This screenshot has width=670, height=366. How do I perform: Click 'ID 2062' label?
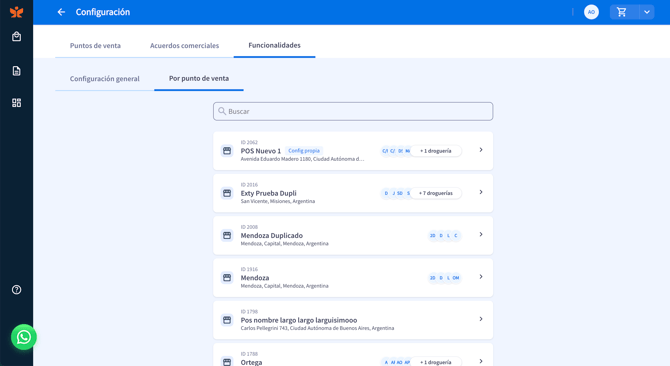[249, 142]
